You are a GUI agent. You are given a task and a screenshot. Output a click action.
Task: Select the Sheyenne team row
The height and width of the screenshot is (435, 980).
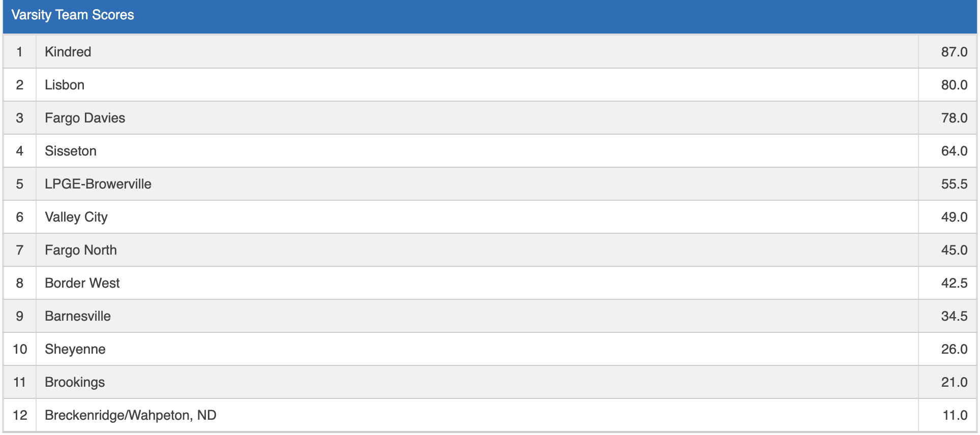(x=75, y=349)
